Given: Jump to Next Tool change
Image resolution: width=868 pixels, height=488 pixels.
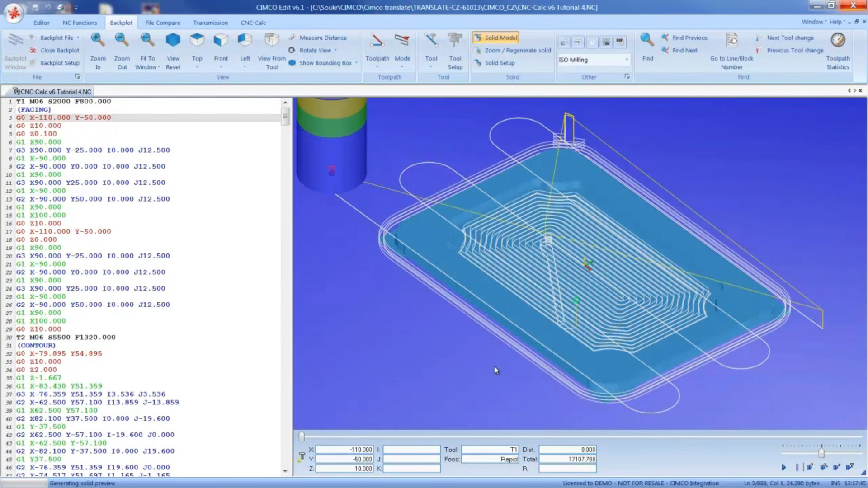Looking at the screenshot, I should click(x=784, y=38).
